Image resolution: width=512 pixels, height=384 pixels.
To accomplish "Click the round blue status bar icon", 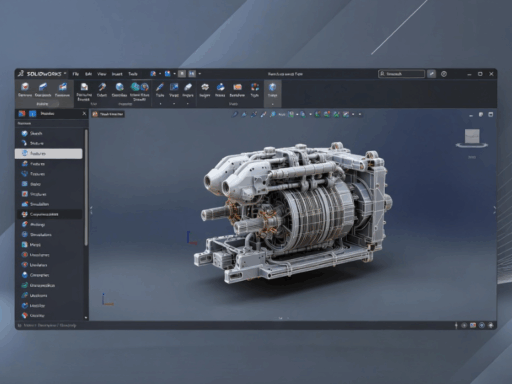I will click(x=482, y=325).
